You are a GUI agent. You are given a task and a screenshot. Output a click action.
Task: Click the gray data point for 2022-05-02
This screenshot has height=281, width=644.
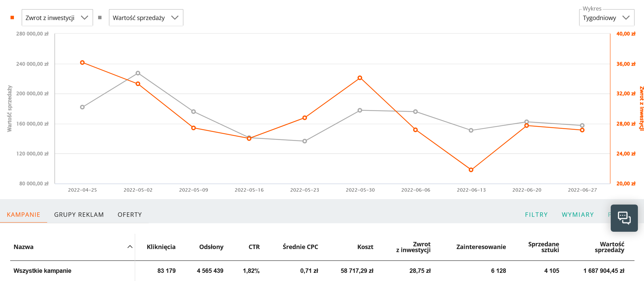point(138,73)
